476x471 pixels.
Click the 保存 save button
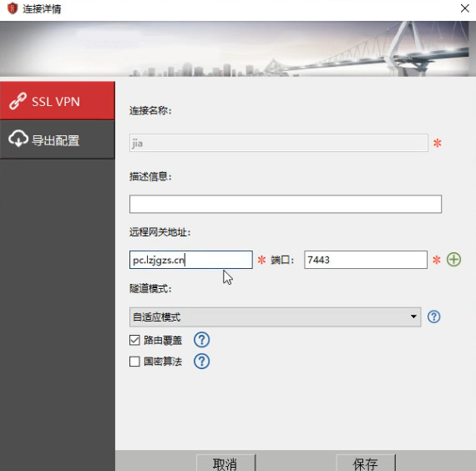click(x=366, y=463)
